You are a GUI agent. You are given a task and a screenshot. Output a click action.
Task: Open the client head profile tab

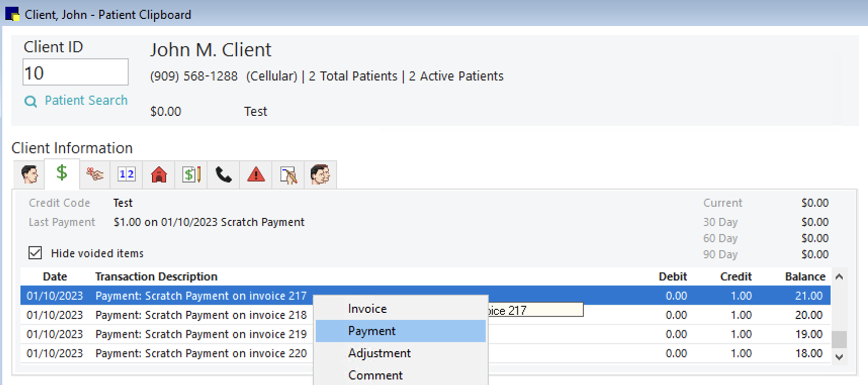coord(29,175)
